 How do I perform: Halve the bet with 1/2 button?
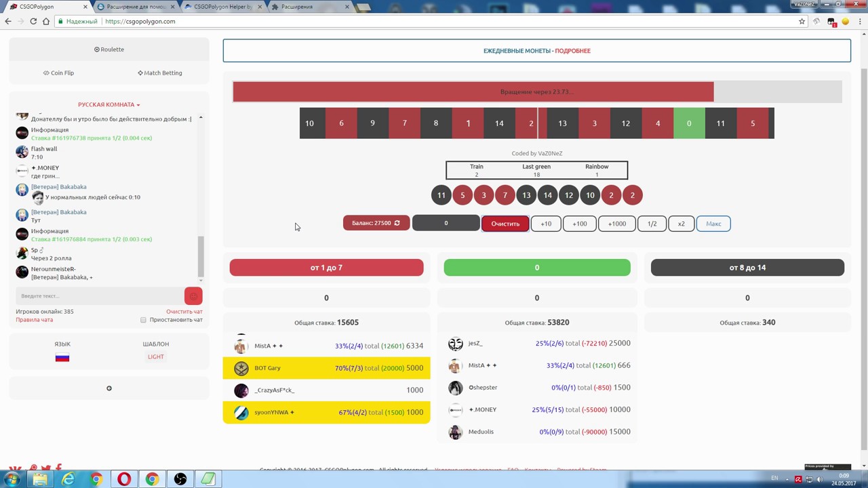[x=652, y=223]
